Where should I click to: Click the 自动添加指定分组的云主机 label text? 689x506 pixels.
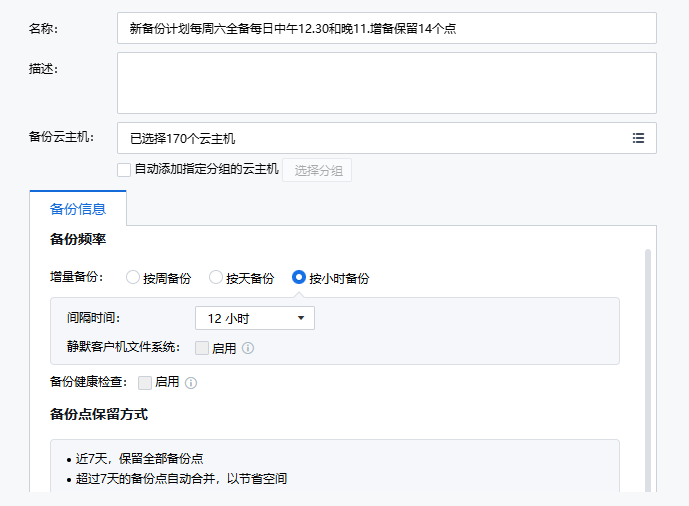click(206, 170)
